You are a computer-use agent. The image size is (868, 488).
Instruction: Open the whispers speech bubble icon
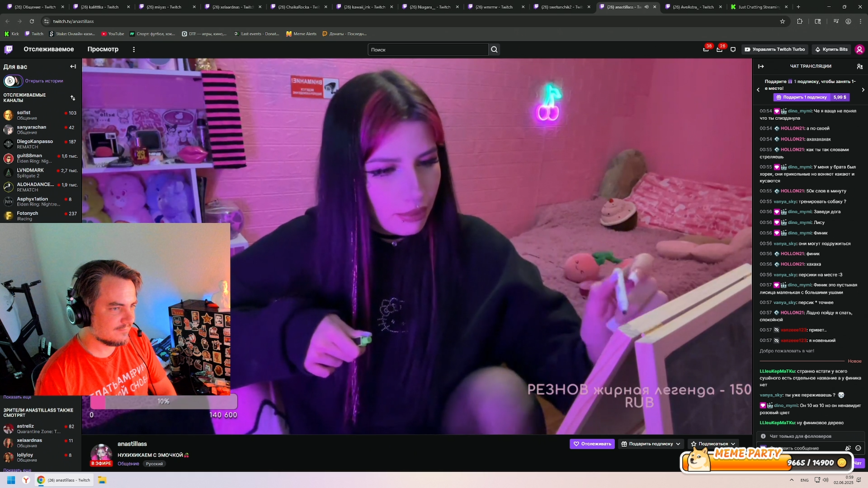733,49
